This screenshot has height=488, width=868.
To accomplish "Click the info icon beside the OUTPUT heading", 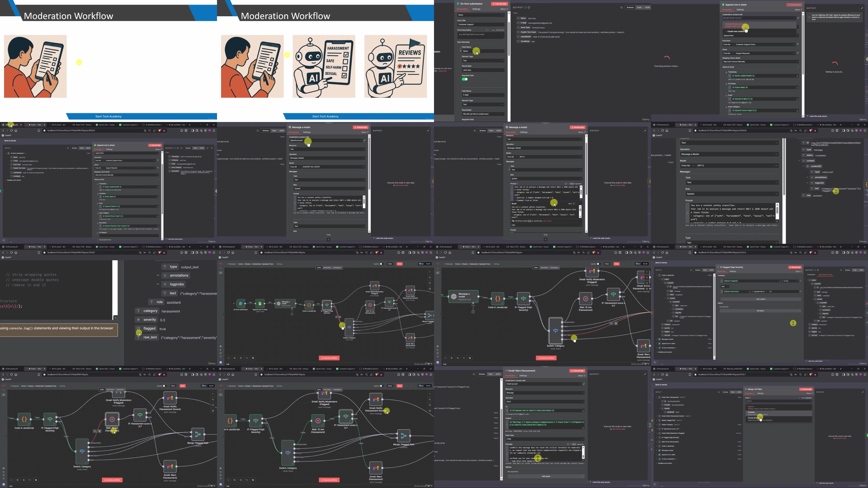I will click(529, 7).
